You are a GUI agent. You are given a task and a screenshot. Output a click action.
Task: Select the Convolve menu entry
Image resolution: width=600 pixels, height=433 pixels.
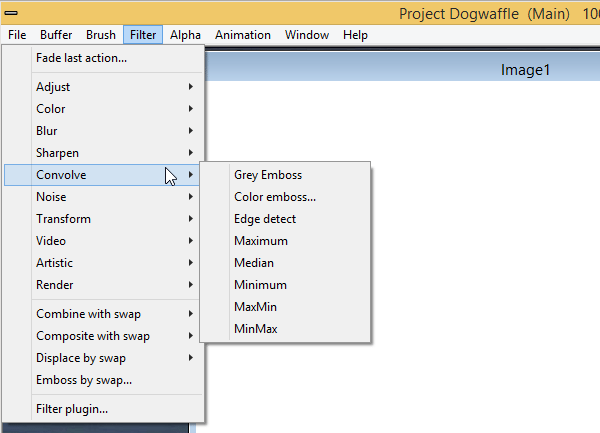[x=103, y=175]
